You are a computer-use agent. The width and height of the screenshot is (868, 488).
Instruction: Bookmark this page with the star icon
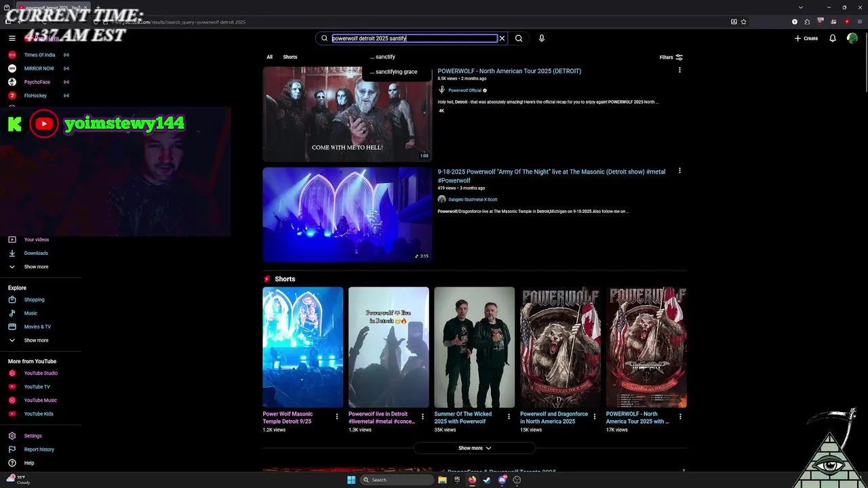click(x=744, y=22)
